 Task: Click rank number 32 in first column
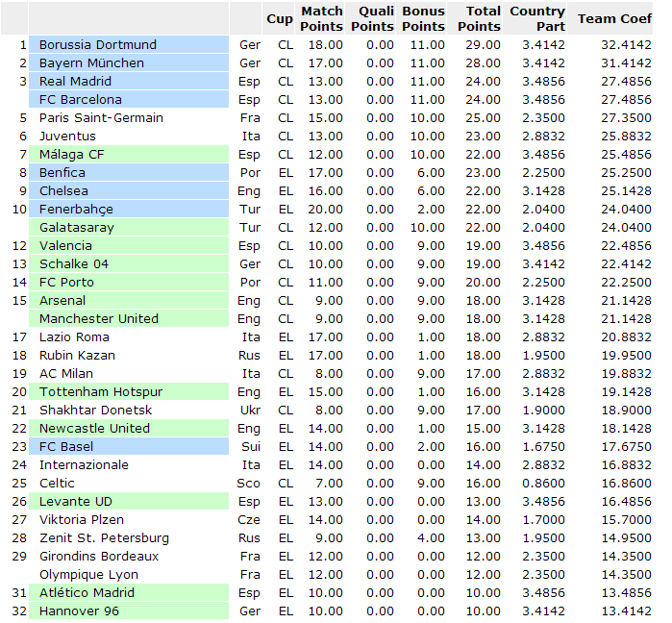click(x=20, y=611)
